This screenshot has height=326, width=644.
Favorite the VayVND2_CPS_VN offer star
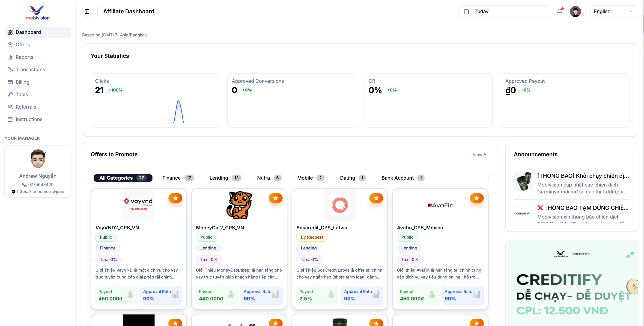[x=175, y=198]
